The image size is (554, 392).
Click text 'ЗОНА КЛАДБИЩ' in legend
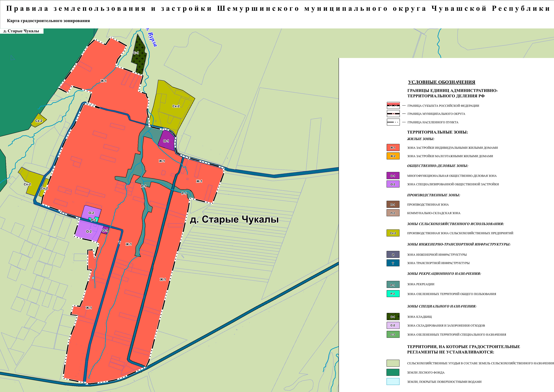(x=420, y=317)
